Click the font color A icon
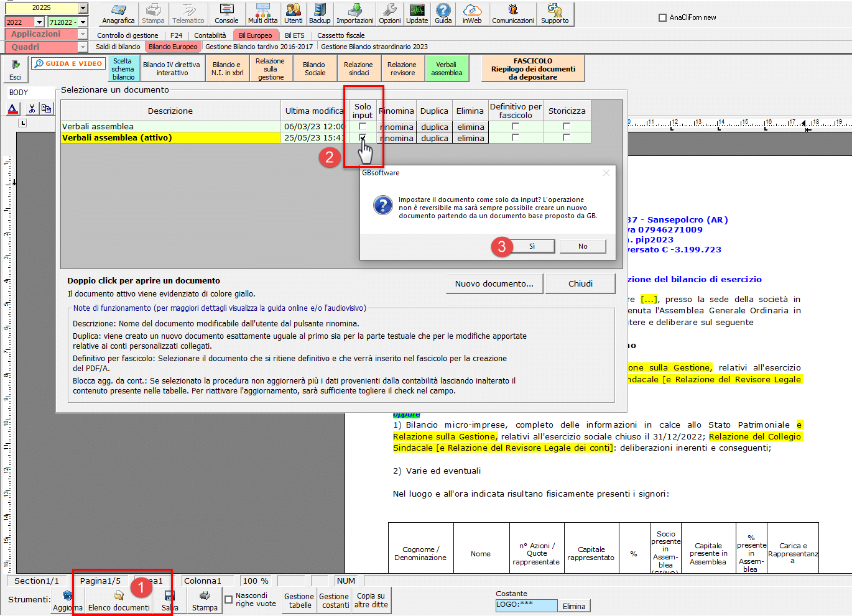This screenshot has width=852, height=616. 13,108
